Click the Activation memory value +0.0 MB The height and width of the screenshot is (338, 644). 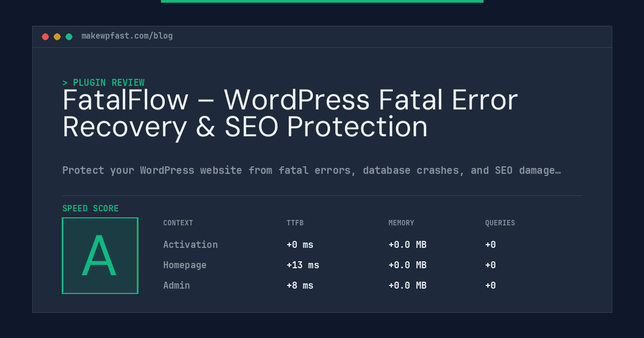click(x=407, y=245)
